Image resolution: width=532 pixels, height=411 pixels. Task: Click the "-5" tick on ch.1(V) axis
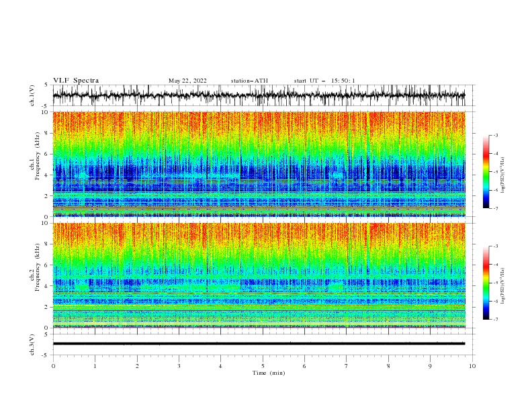pyautogui.click(x=46, y=106)
